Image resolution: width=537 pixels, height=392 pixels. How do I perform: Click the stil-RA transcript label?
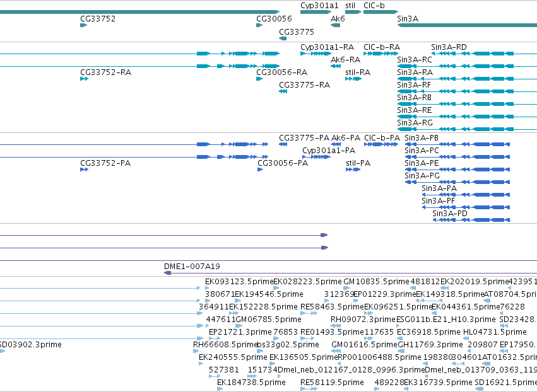pos(358,72)
